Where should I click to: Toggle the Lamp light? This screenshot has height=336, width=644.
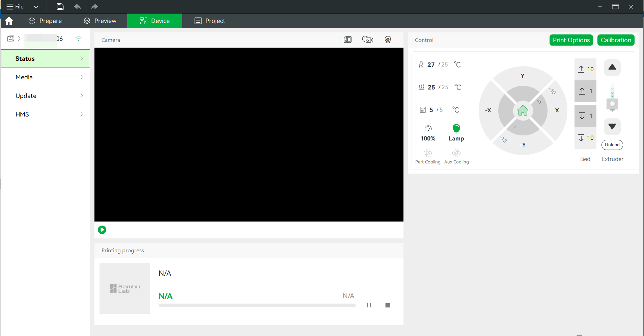click(x=456, y=133)
